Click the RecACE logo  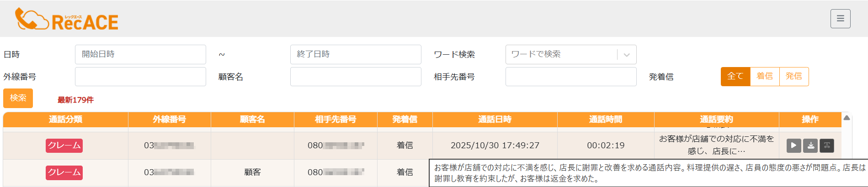pos(67,20)
